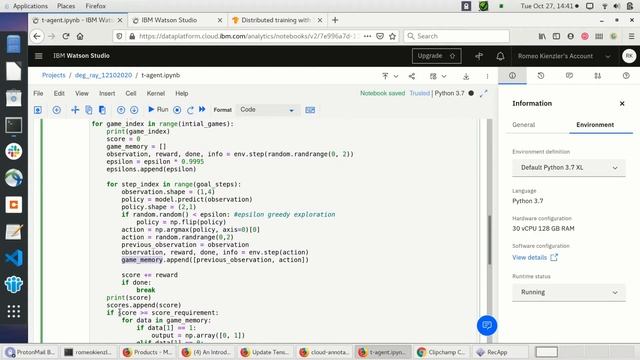Close the Information panel
The width and height of the screenshot is (640, 360).
coord(622,103)
